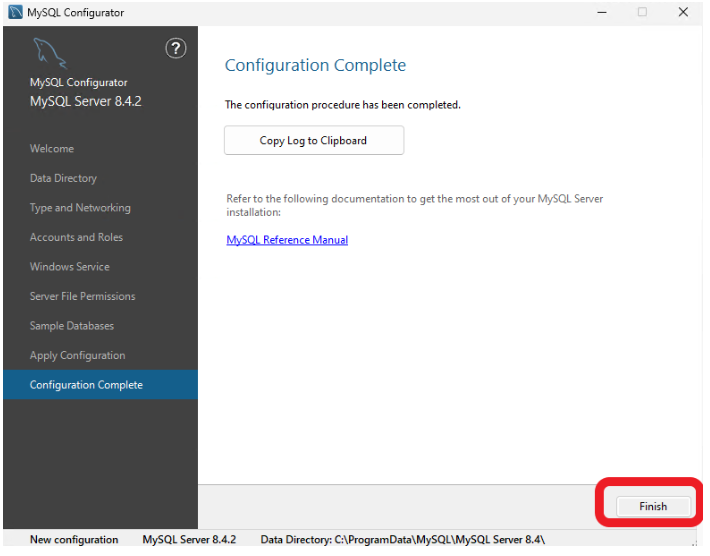Open help via the question mark icon
The width and height of the screenshot is (710, 556).
tap(175, 48)
